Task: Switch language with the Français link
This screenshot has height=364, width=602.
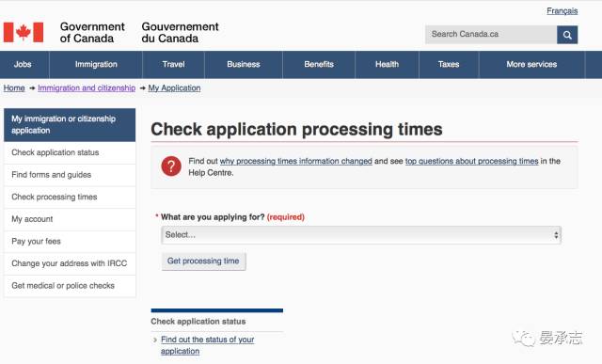Action: click(562, 10)
